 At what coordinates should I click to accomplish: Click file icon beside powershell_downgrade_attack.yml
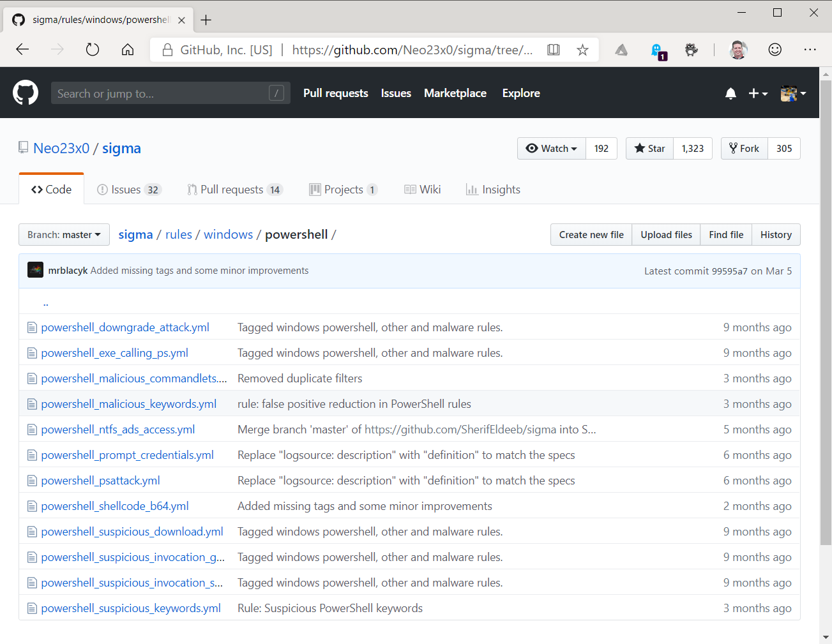click(32, 327)
